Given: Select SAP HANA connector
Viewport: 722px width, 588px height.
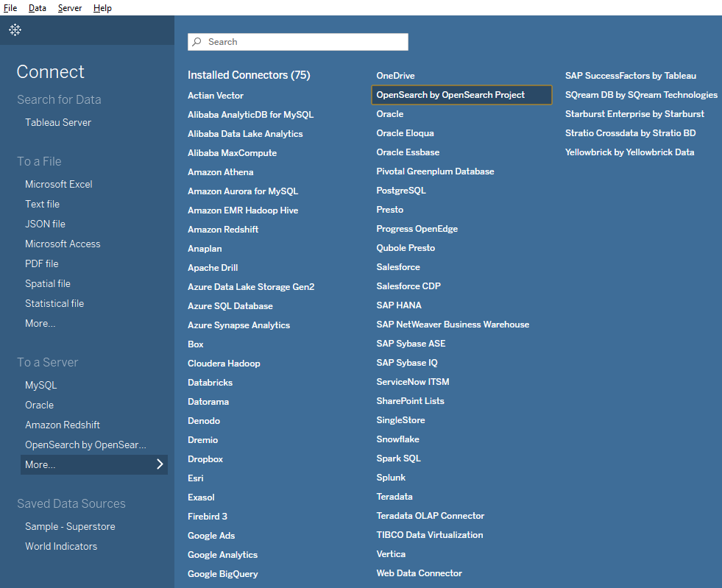Looking at the screenshot, I should click(399, 305).
